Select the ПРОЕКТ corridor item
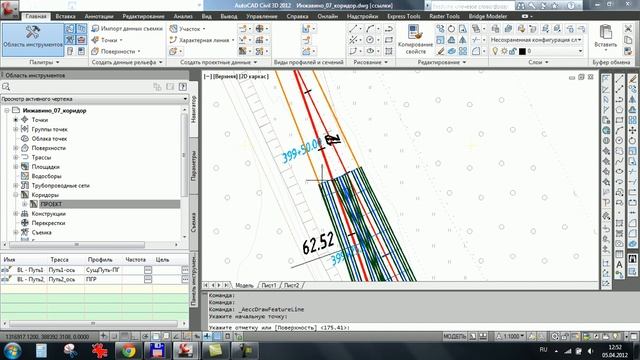This screenshot has height=360, width=640. pos(51,204)
